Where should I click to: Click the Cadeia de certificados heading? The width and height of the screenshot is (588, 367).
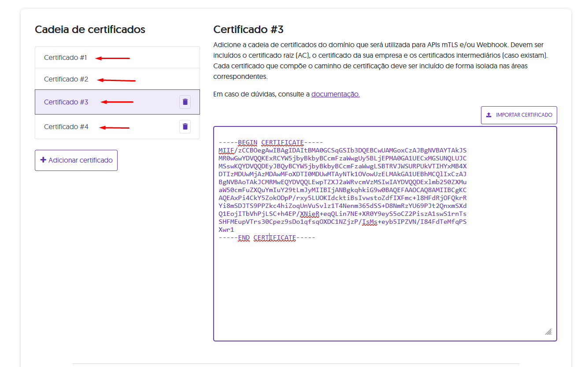point(90,30)
